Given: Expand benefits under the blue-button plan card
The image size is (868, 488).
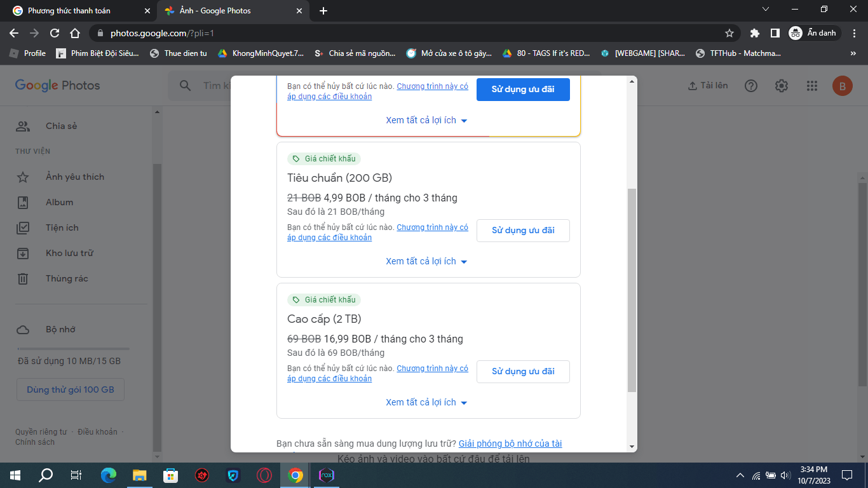Looking at the screenshot, I should pos(427,120).
